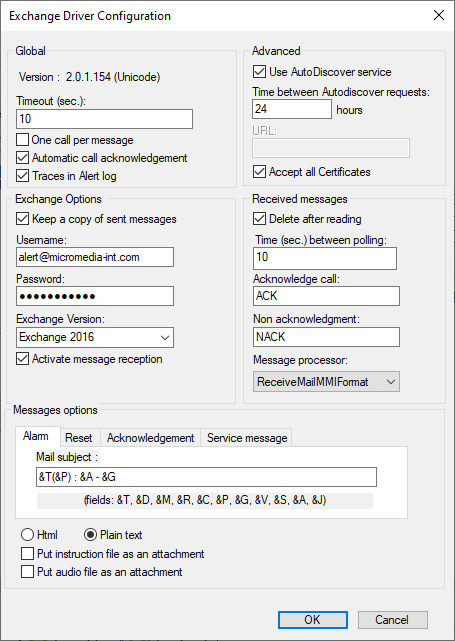Viewport: 455px width, 641px height.
Task: Click the OK button
Action: click(313, 620)
